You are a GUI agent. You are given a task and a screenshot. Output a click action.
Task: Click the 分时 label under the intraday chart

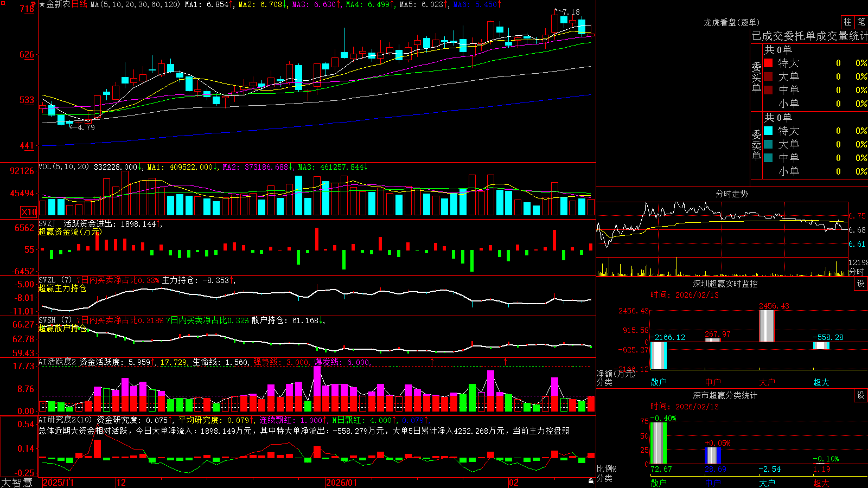857,272
